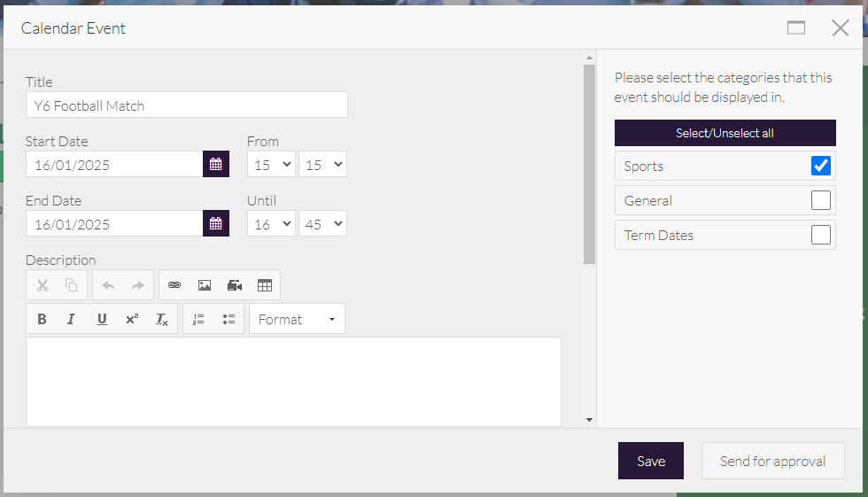The width and height of the screenshot is (868, 497).
Task: Click the remove formatting icon
Action: (162, 319)
